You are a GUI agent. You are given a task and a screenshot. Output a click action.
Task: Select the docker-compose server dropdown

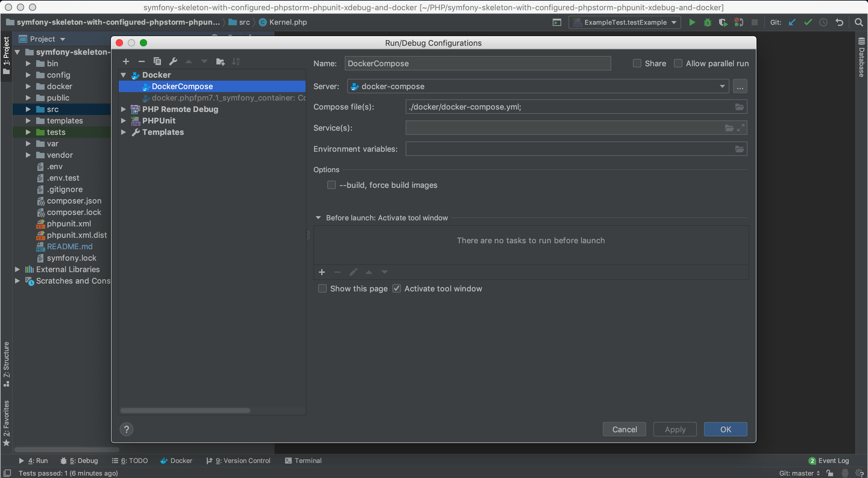(x=536, y=86)
